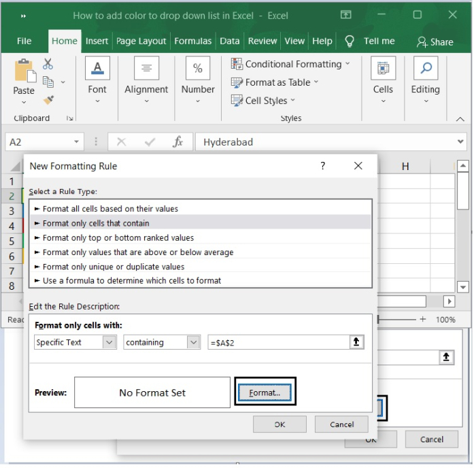The width and height of the screenshot is (476, 468).
Task: Click the dialog help question mark
Action: pos(323,166)
